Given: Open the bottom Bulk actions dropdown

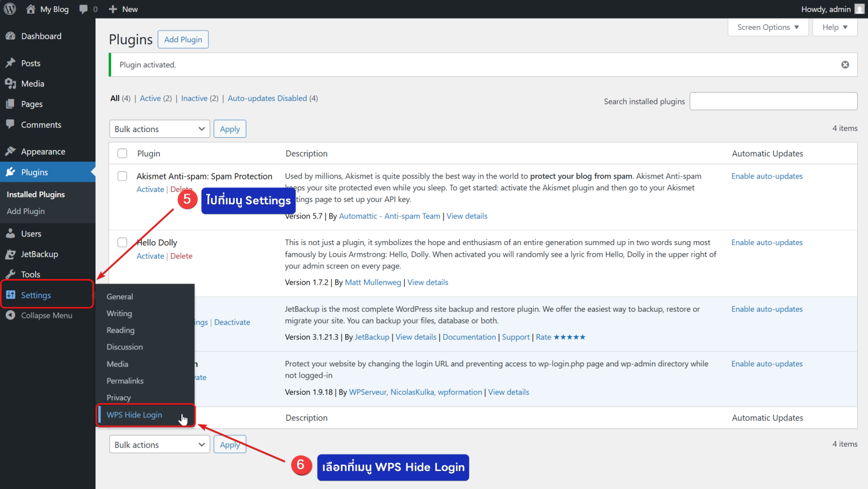Looking at the screenshot, I should pyautogui.click(x=159, y=444).
